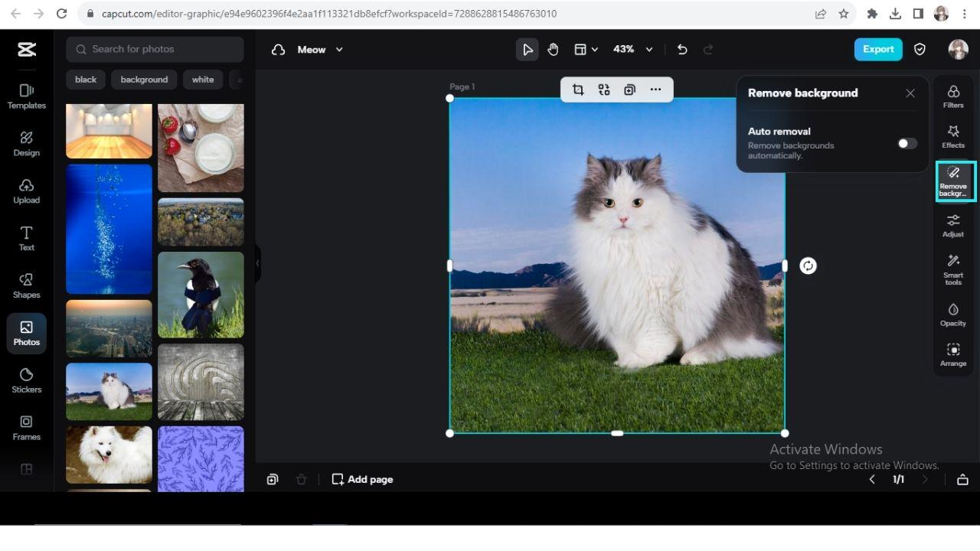Select the 'black' search tag
The width and height of the screenshot is (980, 551).
pos(86,80)
